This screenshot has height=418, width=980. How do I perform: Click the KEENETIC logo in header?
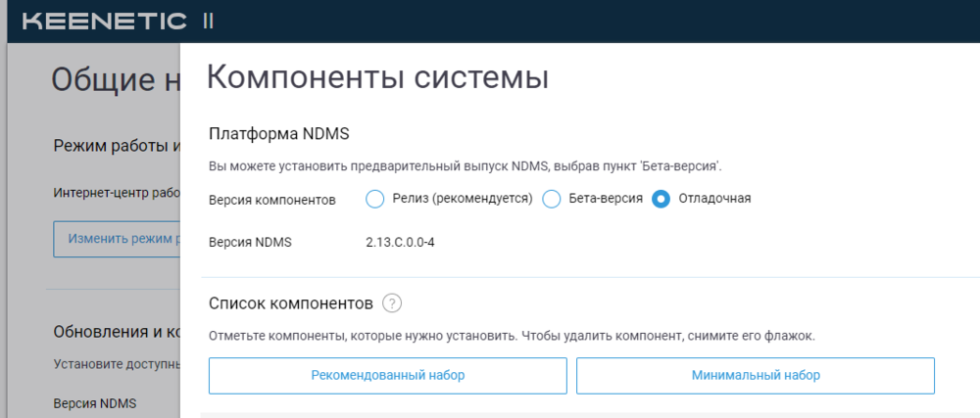[x=105, y=22]
